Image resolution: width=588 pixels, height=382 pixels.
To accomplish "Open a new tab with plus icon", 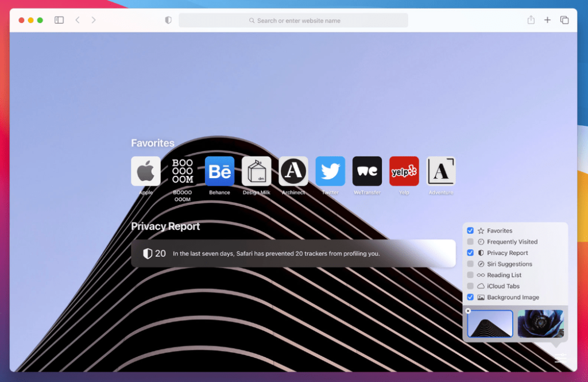I will [x=547, y=20].
